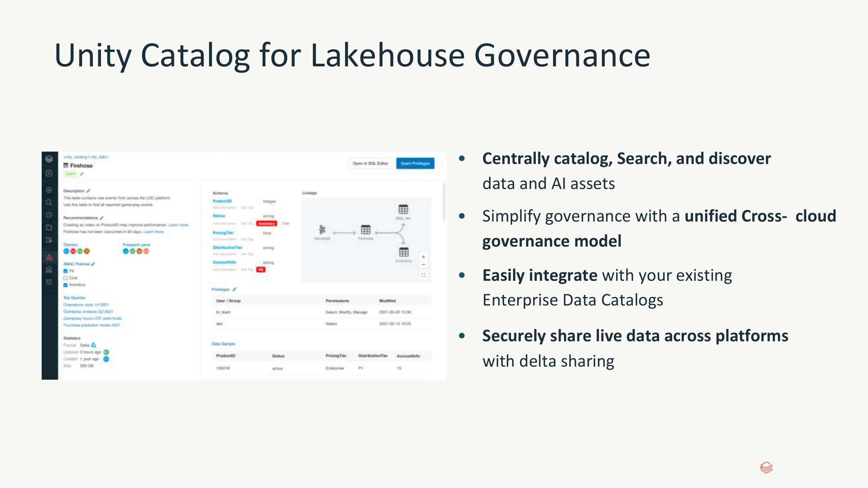Click the ProductID column name in Schema
The height and width of the screenshot is (488, 868).
[222, 201]
